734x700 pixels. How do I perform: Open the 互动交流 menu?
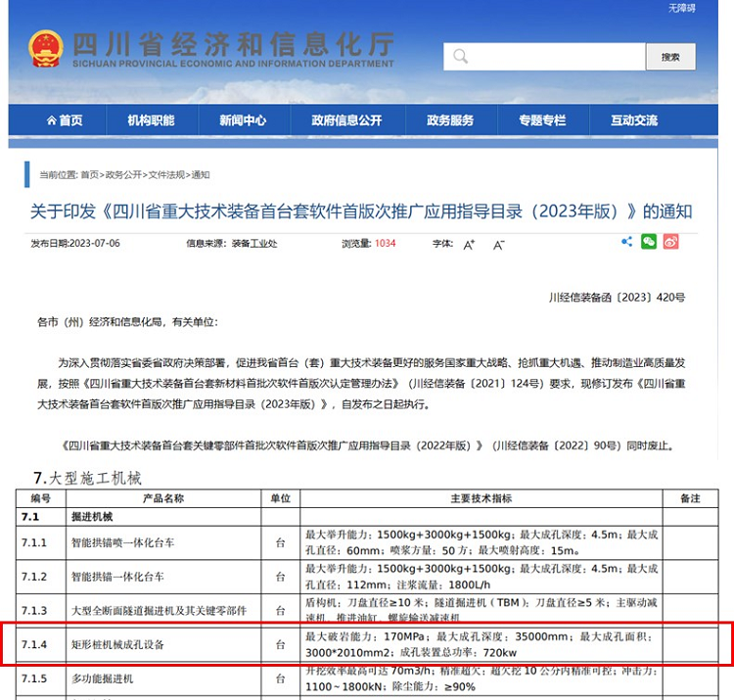(x=634, y=120)
